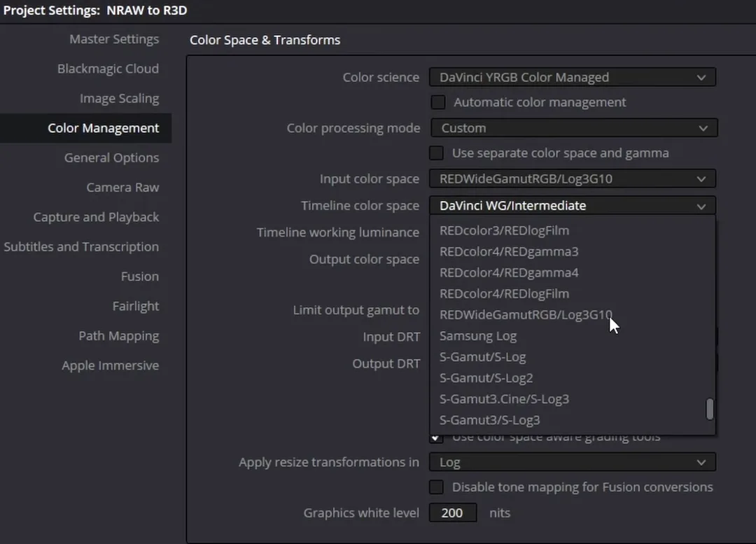The width and height of the screenshot is (756, 544).
Task: Open Apply resize transformations in dropdown
Action: (573, 463)
